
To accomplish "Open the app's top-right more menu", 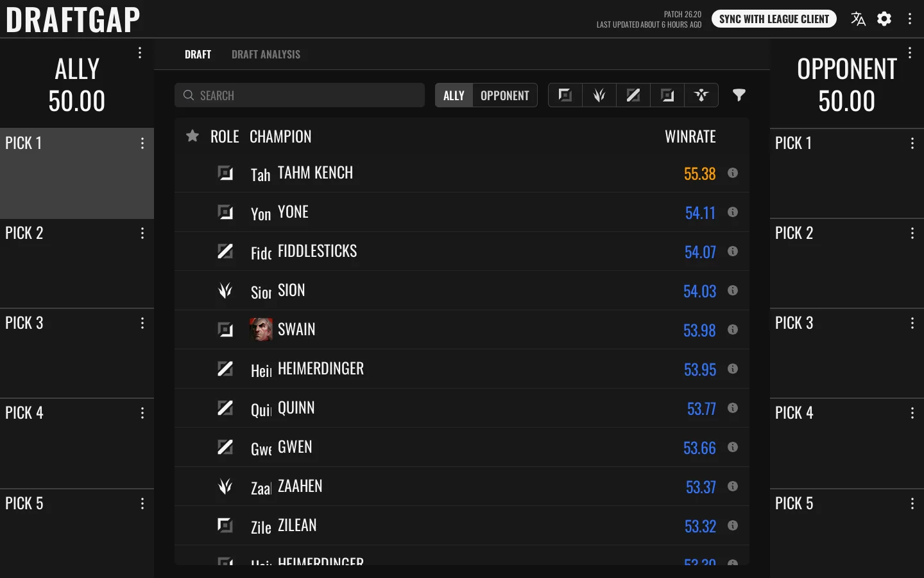I will pos(910,19).
